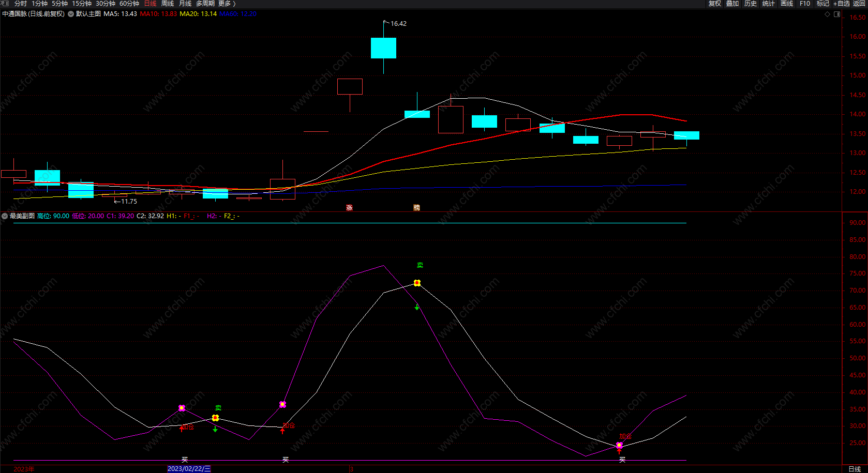Click the 16.42 high price label
The width and height of the screenshot is (868, 473).
[x=398, y=24]
